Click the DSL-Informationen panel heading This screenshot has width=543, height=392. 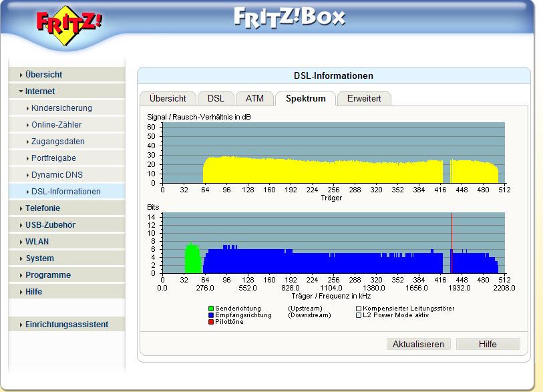pos(333,76)
